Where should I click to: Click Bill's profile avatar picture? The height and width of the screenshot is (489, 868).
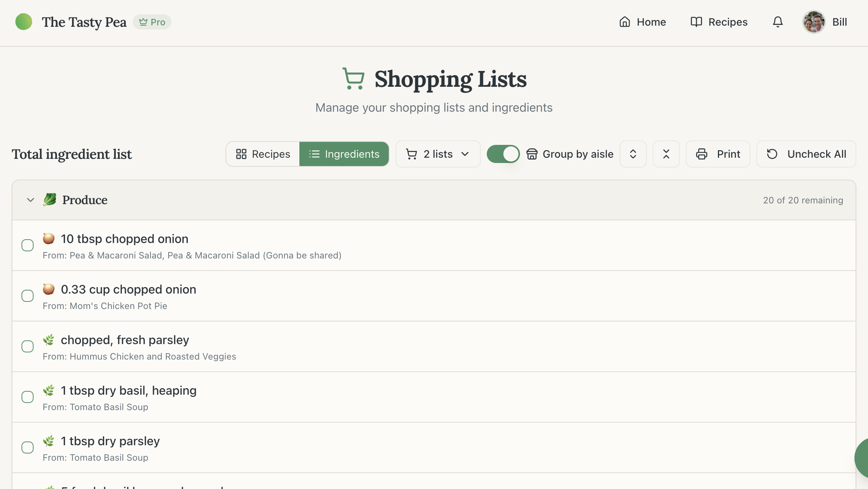tap(814, 22)
